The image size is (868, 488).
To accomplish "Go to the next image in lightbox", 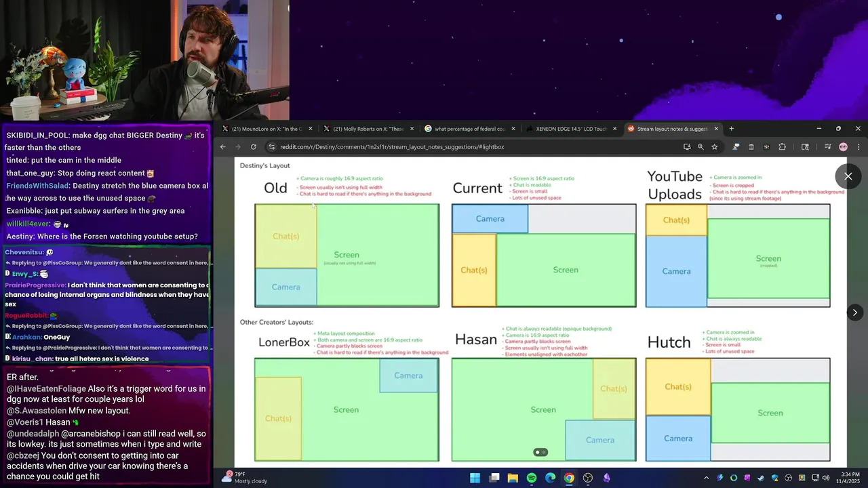I will click(x=854, y=312).
